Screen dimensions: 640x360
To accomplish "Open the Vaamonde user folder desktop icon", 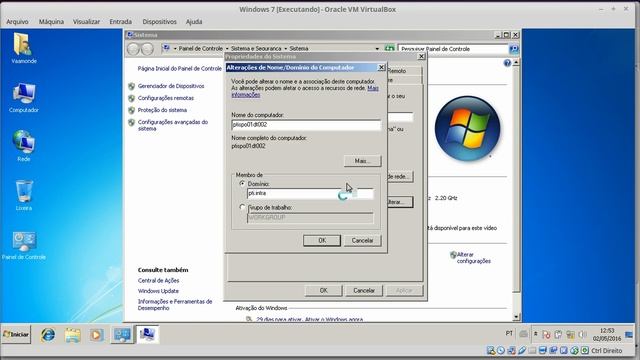I will (x=24, y=48).
